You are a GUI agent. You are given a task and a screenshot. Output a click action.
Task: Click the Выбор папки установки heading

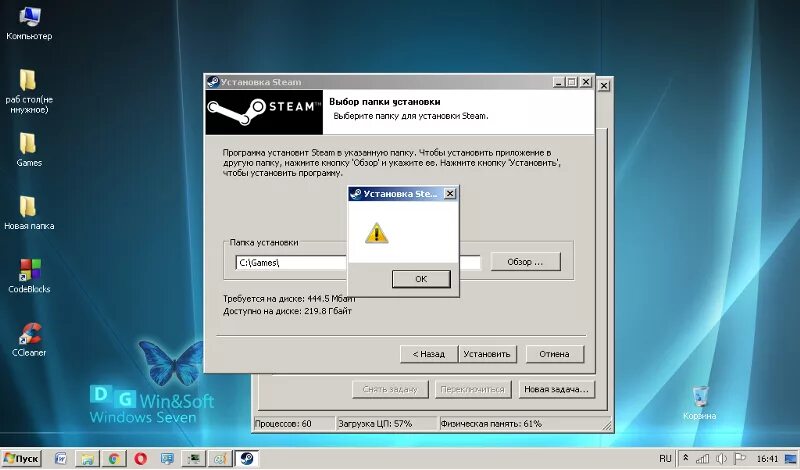(385, 102)
